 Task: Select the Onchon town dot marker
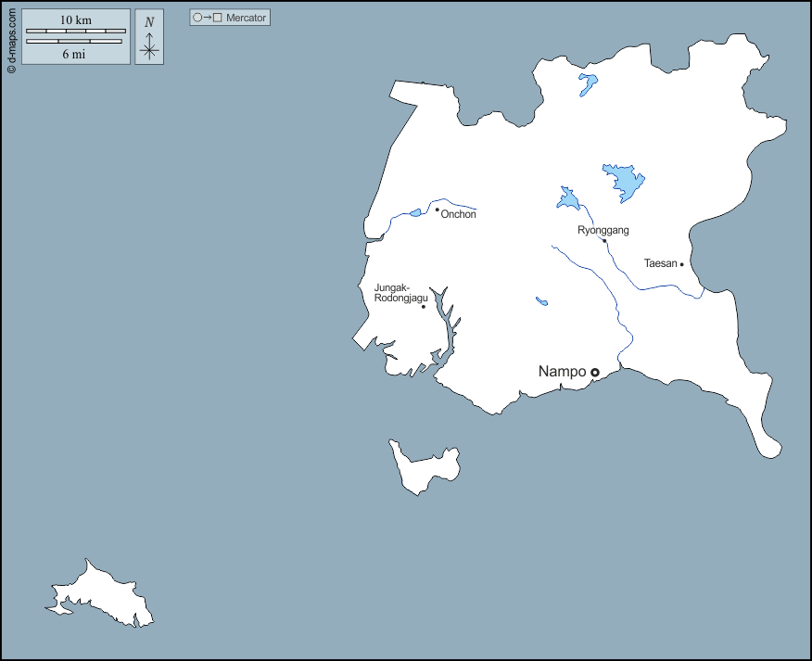[x=438, y=210]
